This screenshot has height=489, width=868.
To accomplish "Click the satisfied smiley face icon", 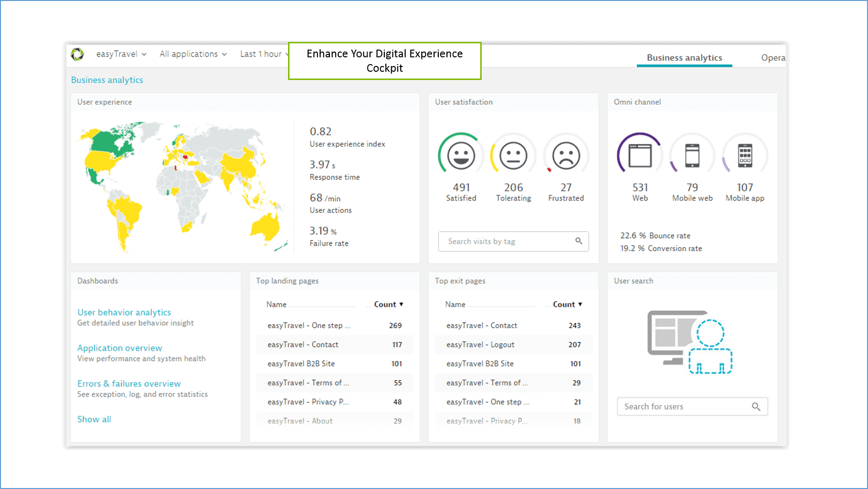I will pos(461,156).
